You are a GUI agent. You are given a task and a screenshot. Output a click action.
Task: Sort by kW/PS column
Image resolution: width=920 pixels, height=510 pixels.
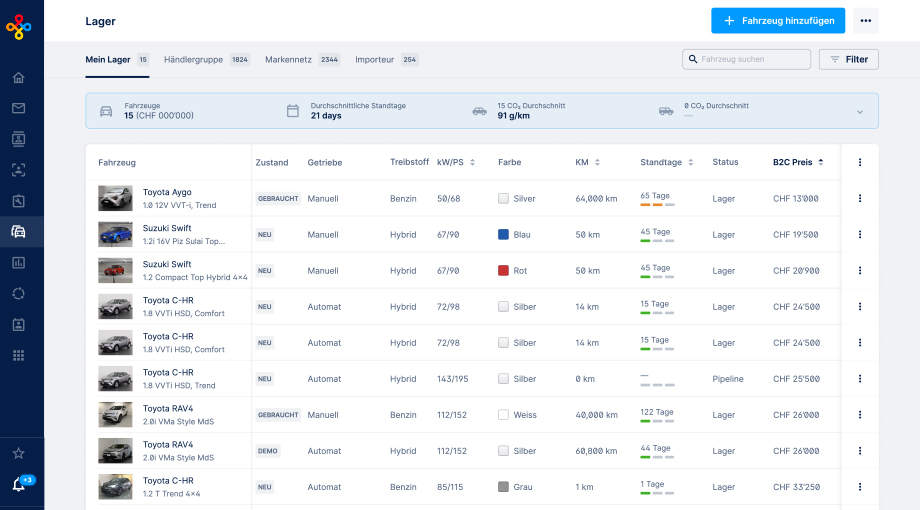pyautogui.click(x=472, y=163)
